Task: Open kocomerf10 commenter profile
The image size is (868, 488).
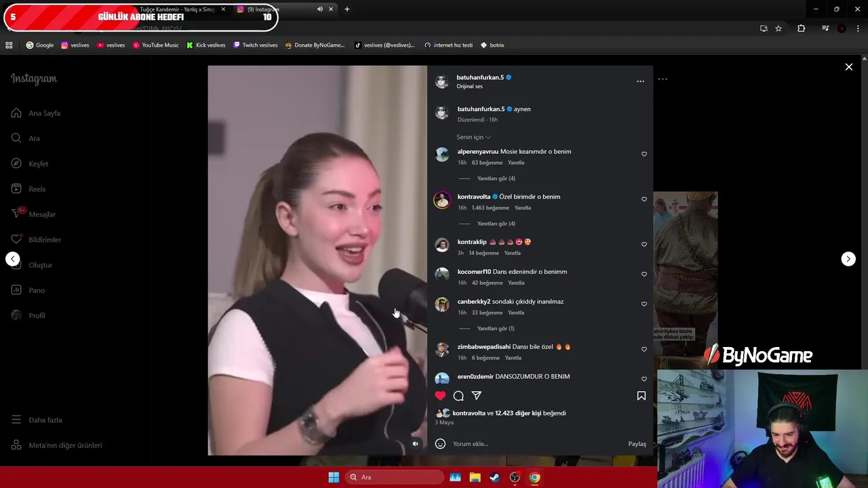Action: point(474,272)
